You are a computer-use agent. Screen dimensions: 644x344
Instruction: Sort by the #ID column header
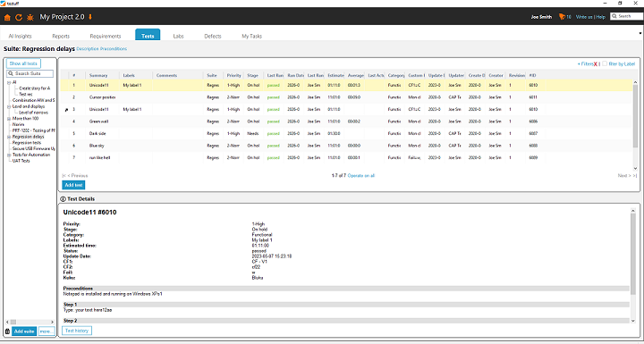pos(533,76)
